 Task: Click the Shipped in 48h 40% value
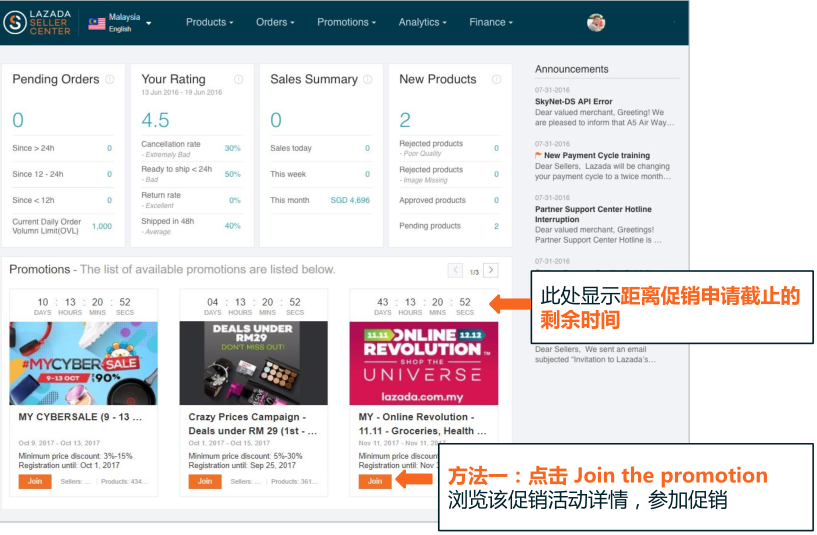[x=232, y=226]
